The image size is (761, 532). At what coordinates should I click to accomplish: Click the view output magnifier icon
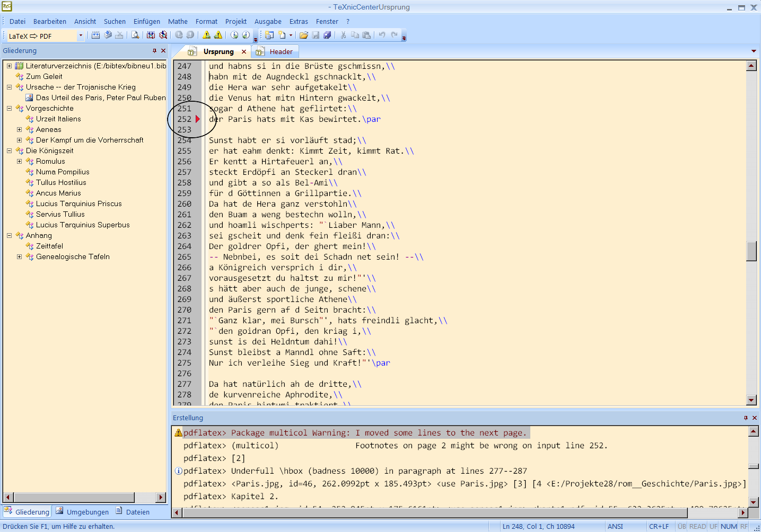pos(135,35)
